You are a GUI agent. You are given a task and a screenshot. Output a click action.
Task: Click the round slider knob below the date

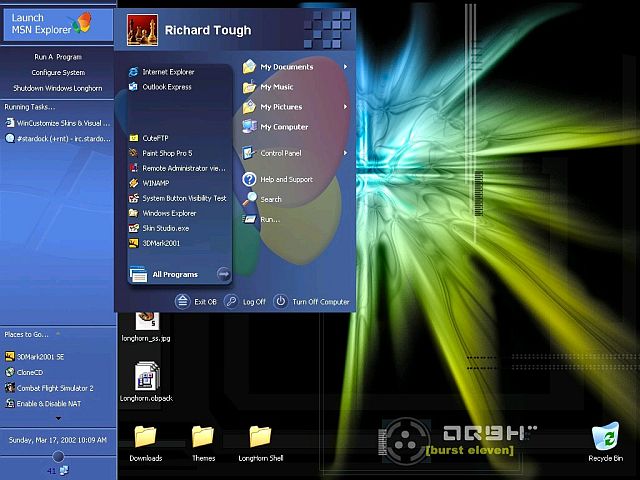[x=58, y=457]
